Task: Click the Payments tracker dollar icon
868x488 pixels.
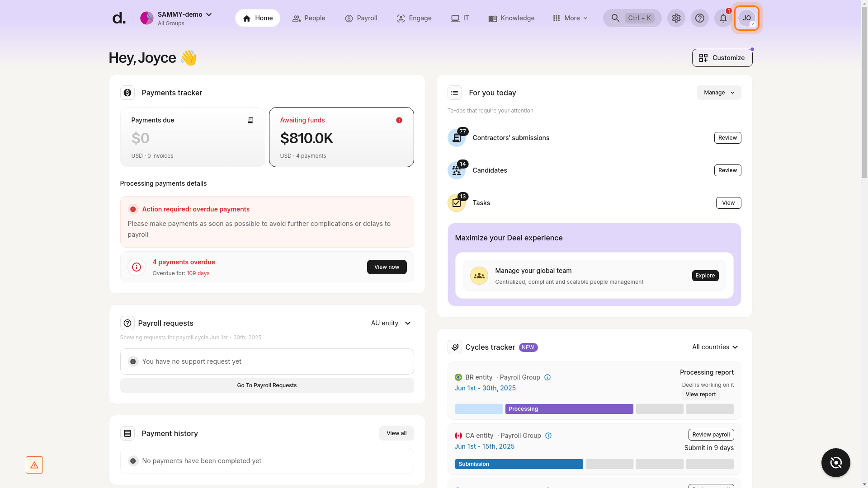Action: tap(127, 93)
